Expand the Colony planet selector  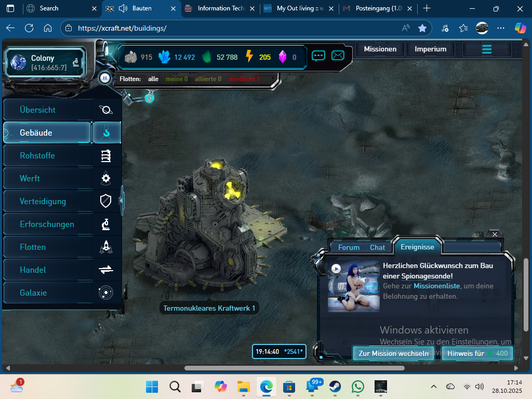tap(76, 63)
